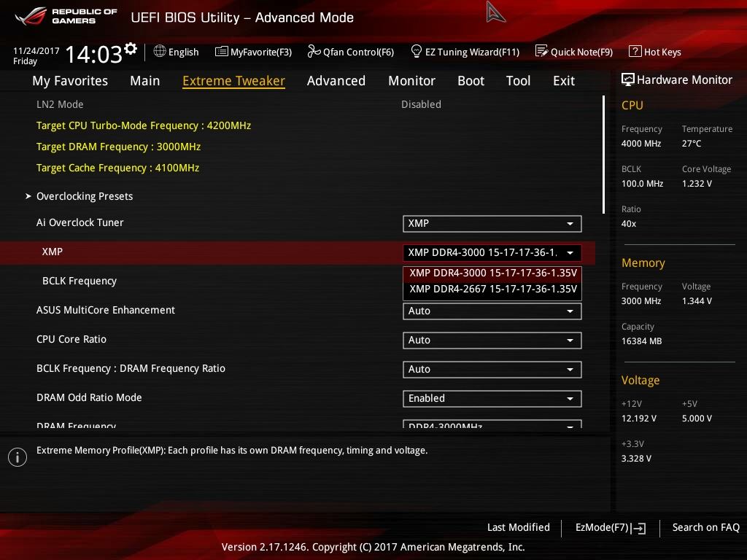
Task: Click the MyFavorite list icon
Action: tap(222, 52)
